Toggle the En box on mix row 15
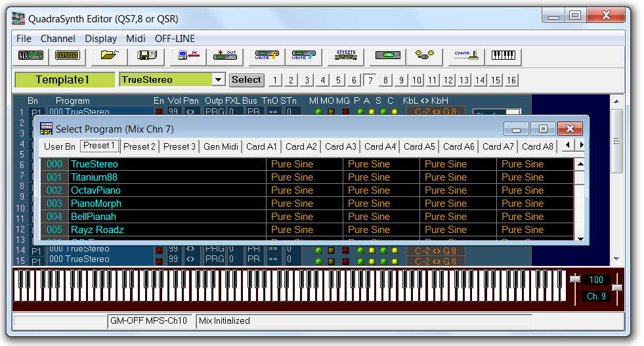Viewport: 644px width, 346px height. click(159, 260)
